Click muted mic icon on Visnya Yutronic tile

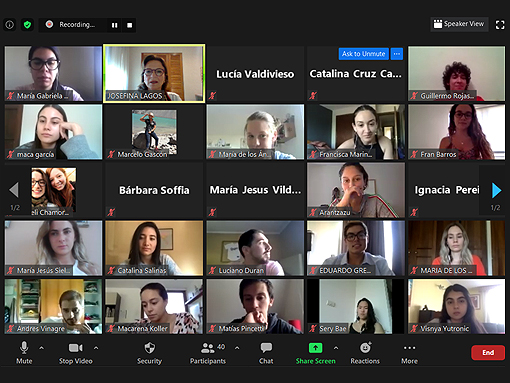414,329
